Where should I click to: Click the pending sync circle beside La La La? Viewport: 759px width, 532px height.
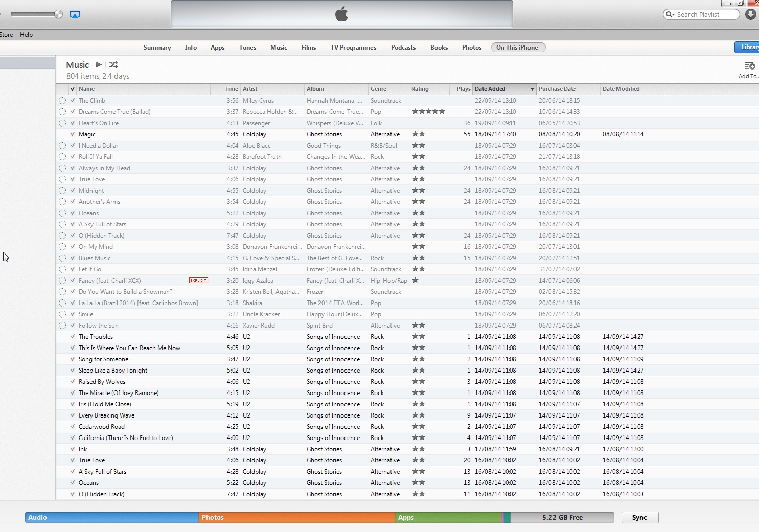[62, 303]
